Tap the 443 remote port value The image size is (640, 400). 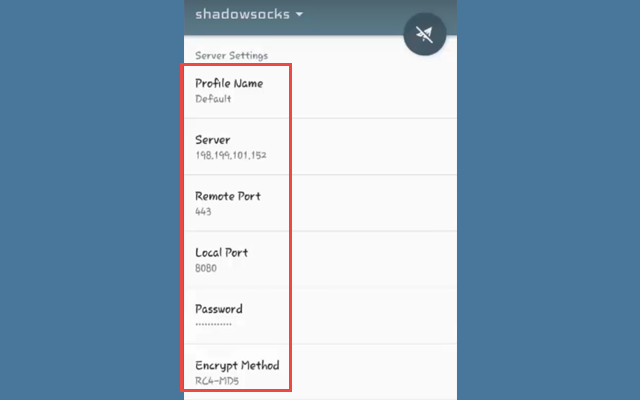(203, 212)
